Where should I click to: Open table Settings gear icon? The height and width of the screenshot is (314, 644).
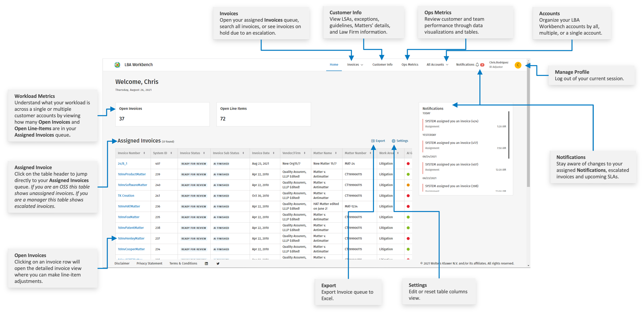tap(393, 141)
